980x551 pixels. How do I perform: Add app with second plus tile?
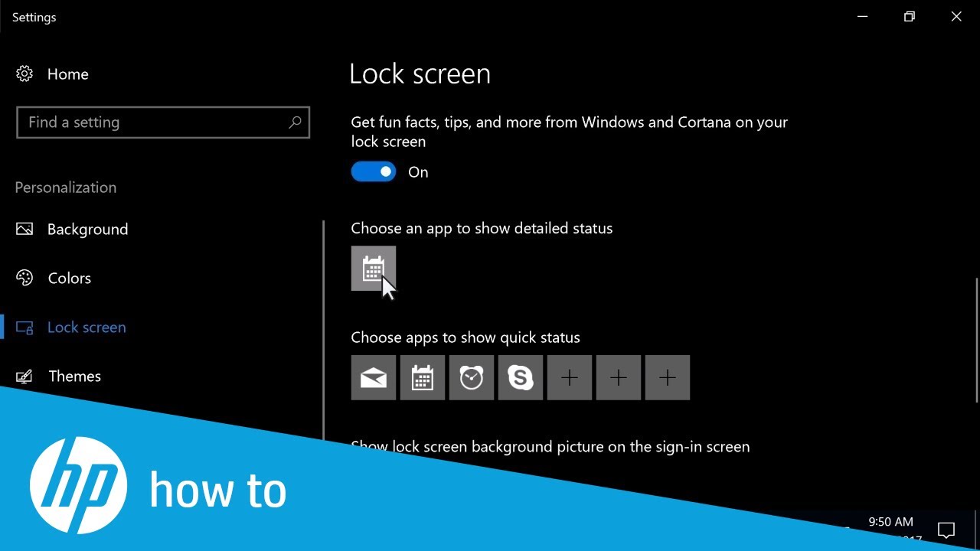pos(618,377)
